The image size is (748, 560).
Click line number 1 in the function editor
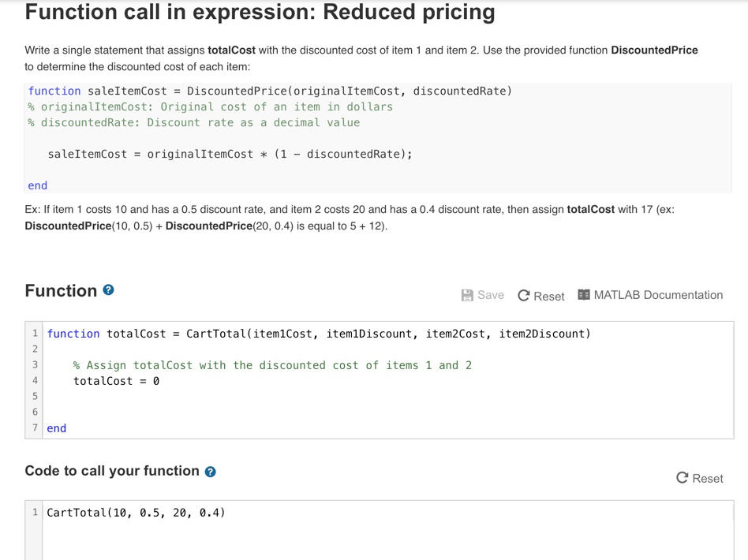point(35,334)
